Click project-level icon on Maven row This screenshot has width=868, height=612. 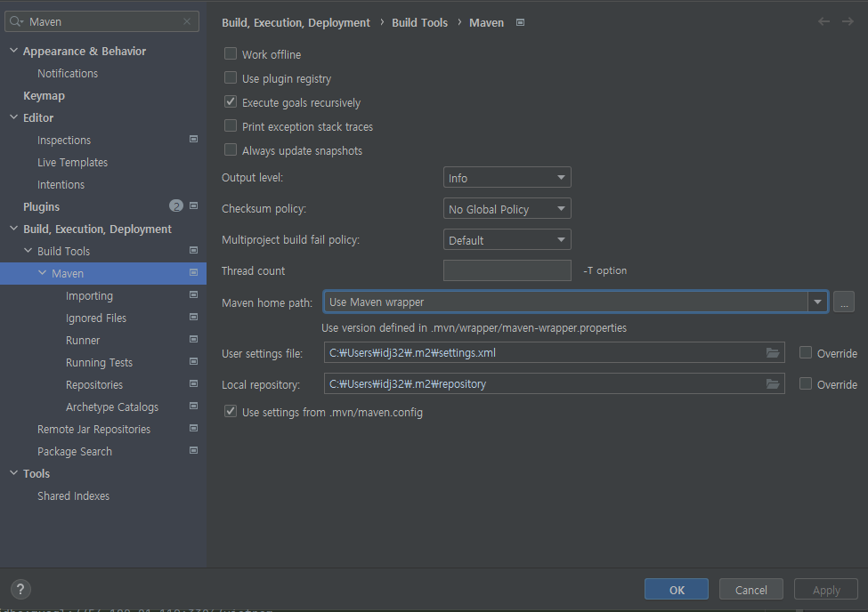tap(194, 272)
